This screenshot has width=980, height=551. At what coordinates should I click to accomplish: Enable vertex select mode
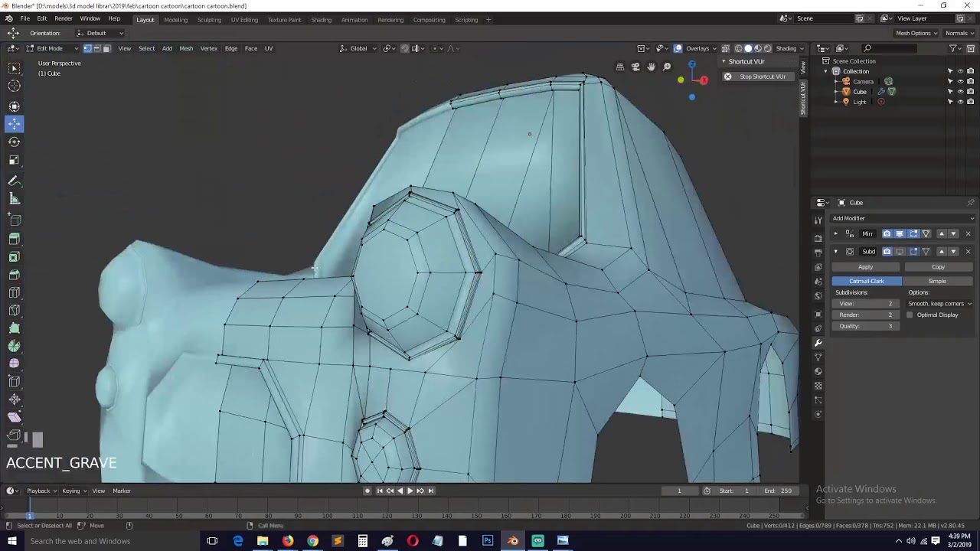[x=87, y=48]
